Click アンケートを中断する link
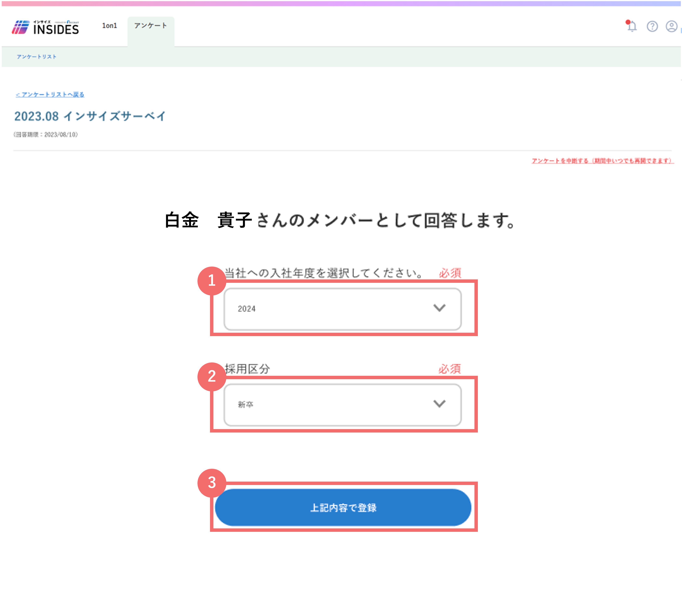682x616 pixels. point(603,161)
